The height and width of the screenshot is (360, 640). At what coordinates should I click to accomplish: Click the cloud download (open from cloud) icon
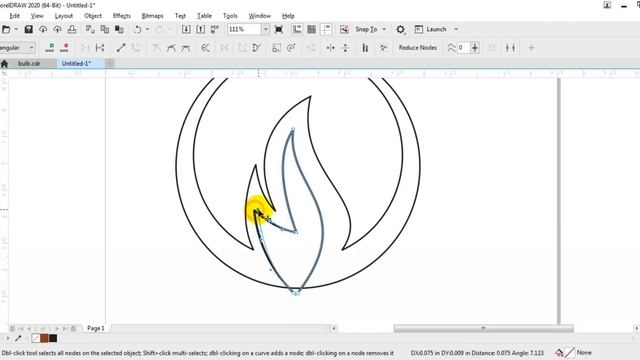(43, 29)
